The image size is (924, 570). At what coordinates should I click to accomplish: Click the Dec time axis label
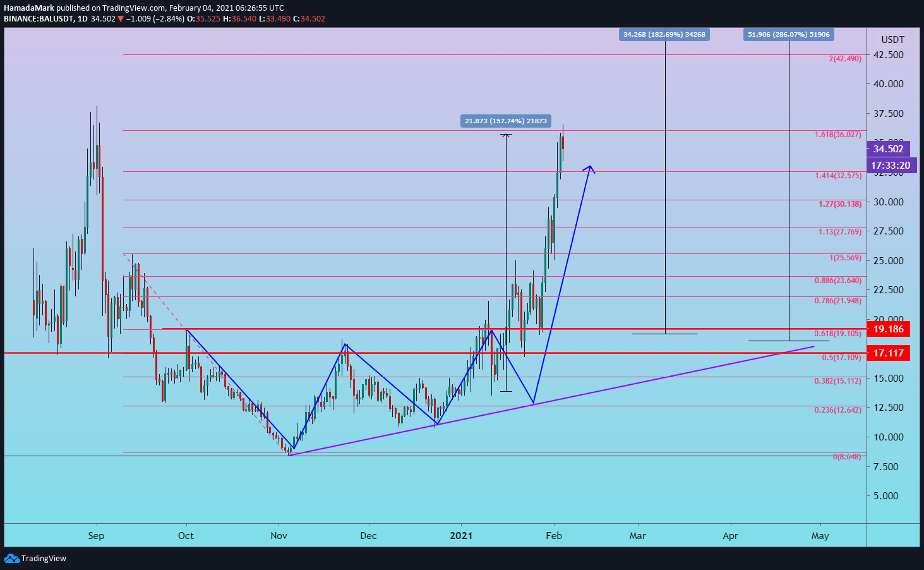[x=368, y=536]
